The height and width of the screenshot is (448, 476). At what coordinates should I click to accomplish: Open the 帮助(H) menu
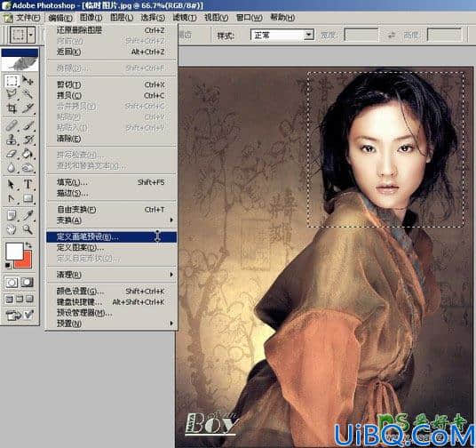282,18
